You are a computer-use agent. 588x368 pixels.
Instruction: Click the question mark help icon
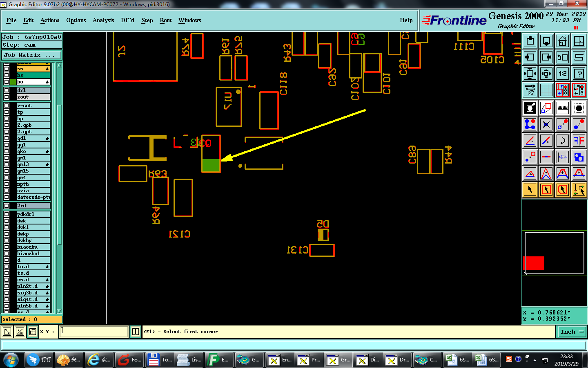[579, 74]
